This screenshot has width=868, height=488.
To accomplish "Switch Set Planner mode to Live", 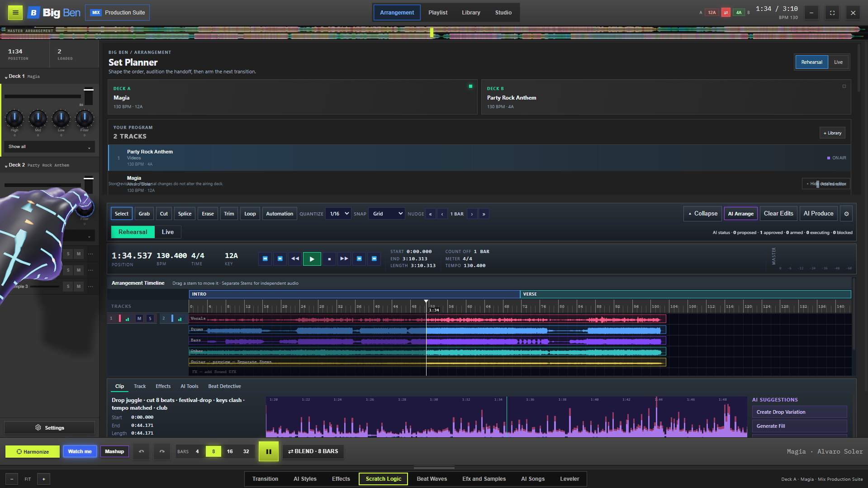I will pyautogui.click(x=838, y=62).
